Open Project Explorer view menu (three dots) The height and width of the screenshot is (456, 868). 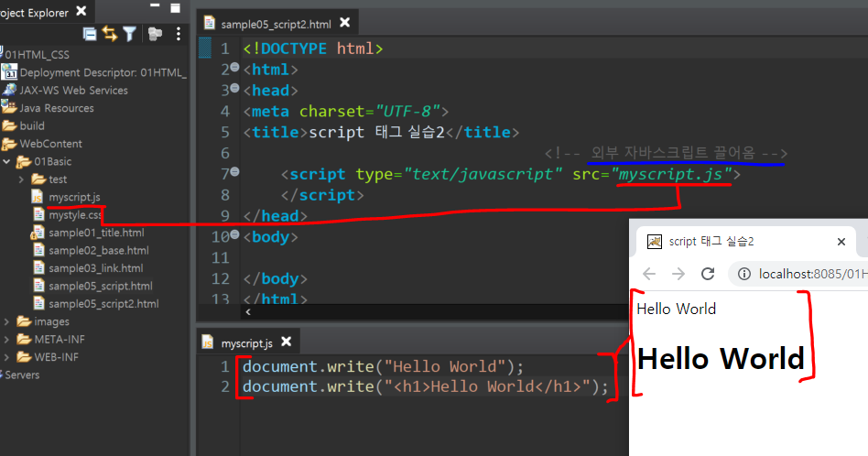pos(179,34)
